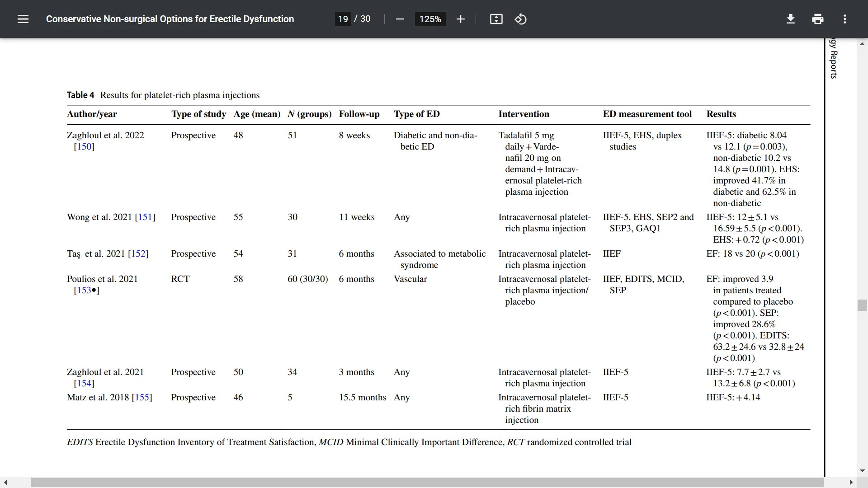
Task: Open the more actions menu
Action: click(844, 19)
